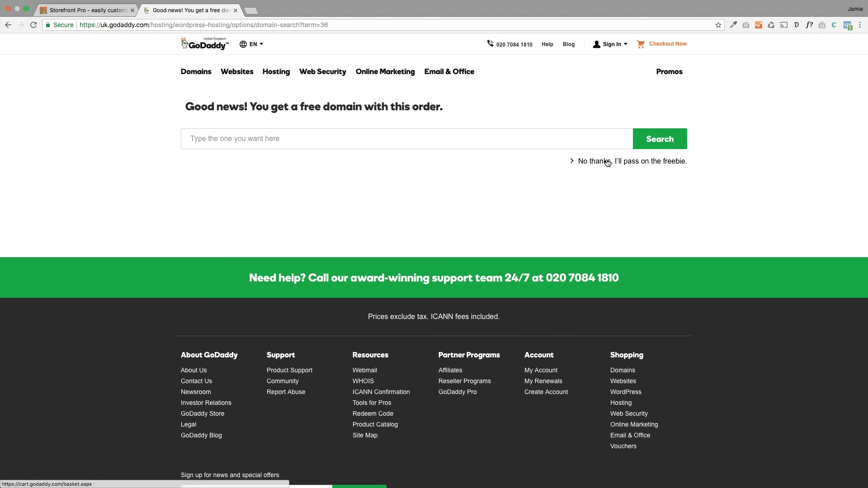Click the globe language icon

[x=243, y=44]
